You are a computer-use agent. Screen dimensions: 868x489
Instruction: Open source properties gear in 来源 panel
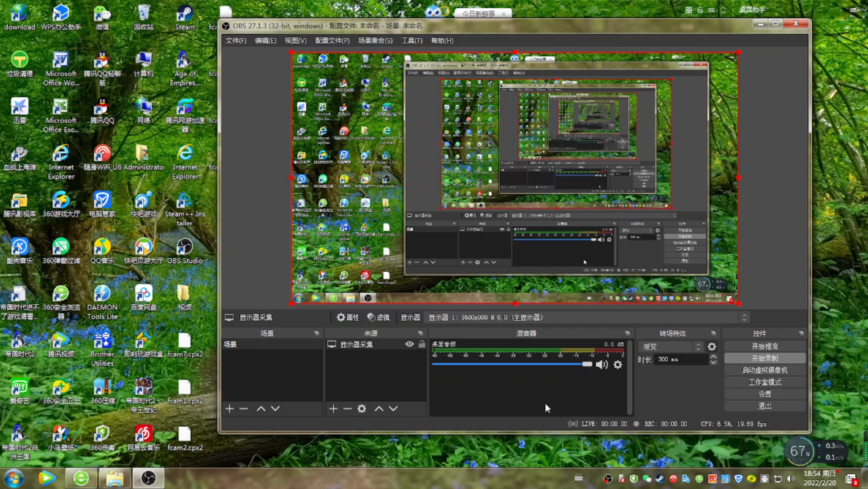pos(362,409)
